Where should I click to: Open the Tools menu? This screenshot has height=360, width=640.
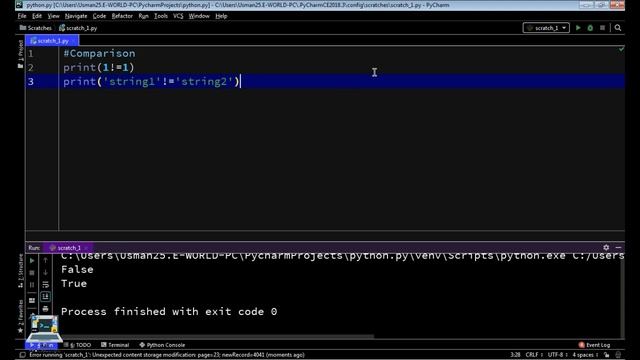161,16
